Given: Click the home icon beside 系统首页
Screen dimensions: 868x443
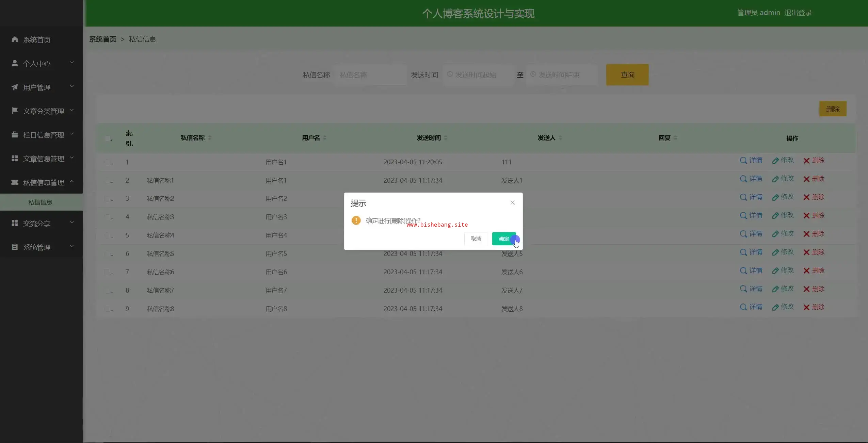Looking at the screenshot, I should (x=15, y=39).
